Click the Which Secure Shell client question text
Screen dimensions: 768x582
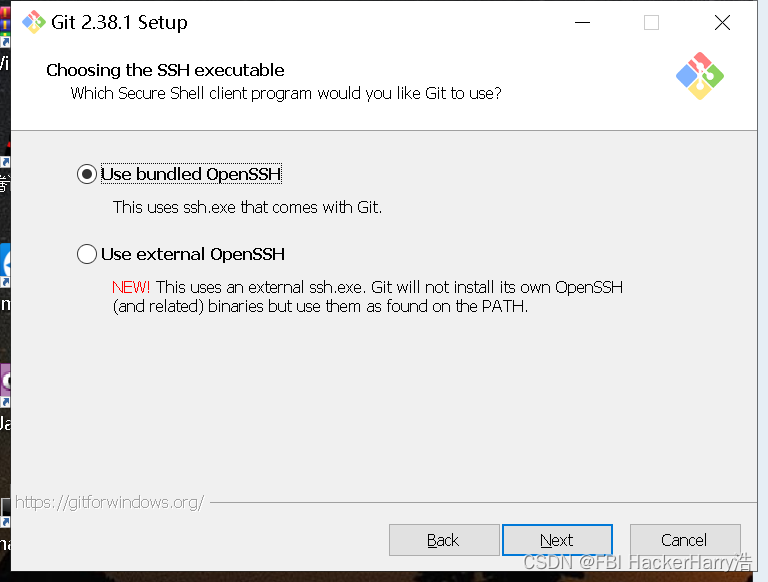point(286,93)
